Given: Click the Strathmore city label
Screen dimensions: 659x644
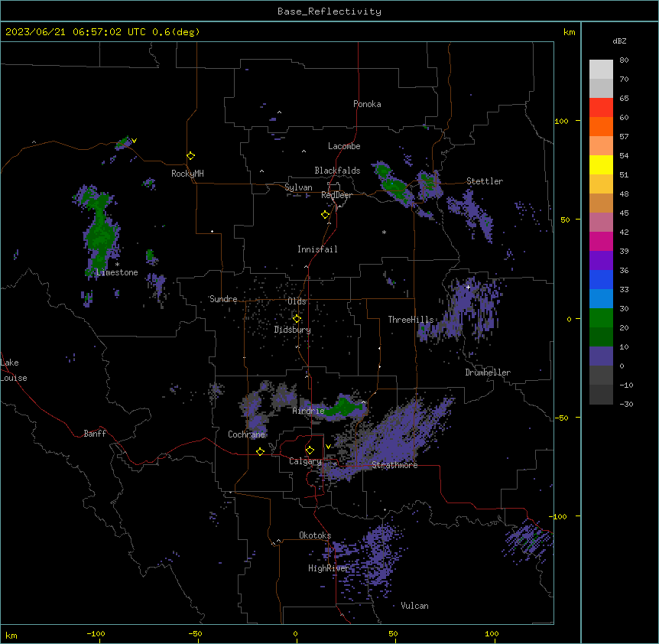Looking at the screenshot, I should pos(394,465).
